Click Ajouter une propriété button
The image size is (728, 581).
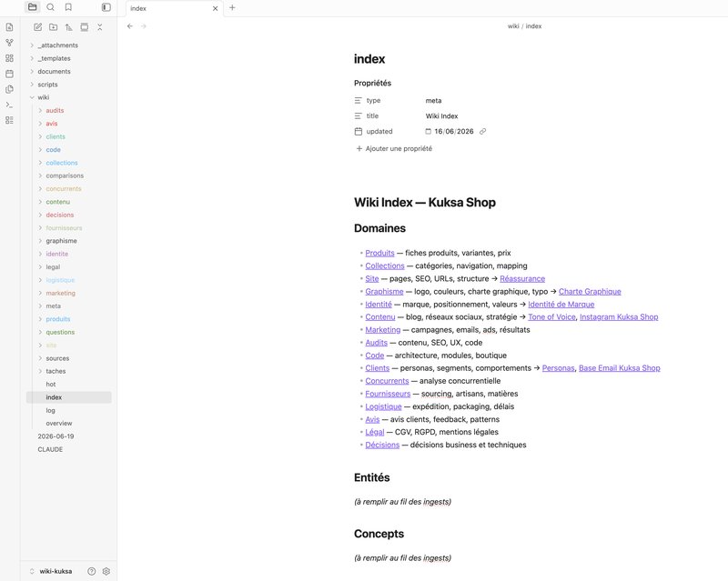click(394, 148)
